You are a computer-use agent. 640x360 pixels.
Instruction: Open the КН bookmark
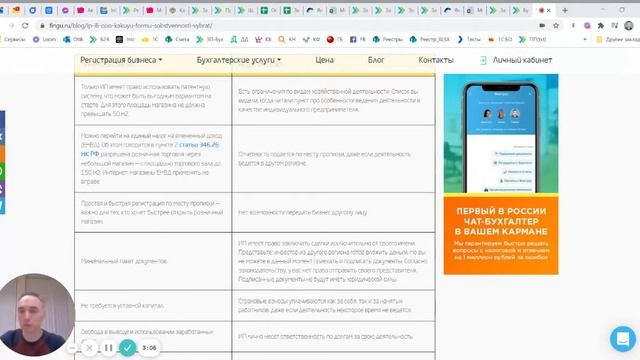[287, 40]
